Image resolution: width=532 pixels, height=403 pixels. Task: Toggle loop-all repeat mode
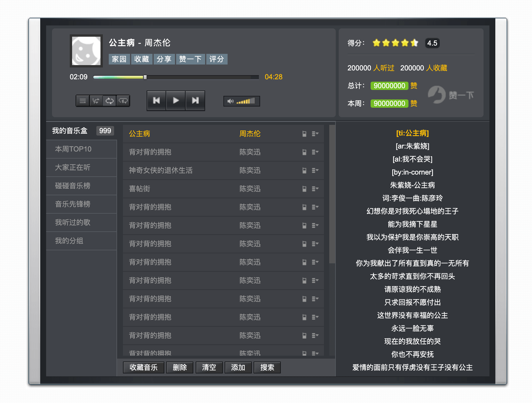[109, 101]
